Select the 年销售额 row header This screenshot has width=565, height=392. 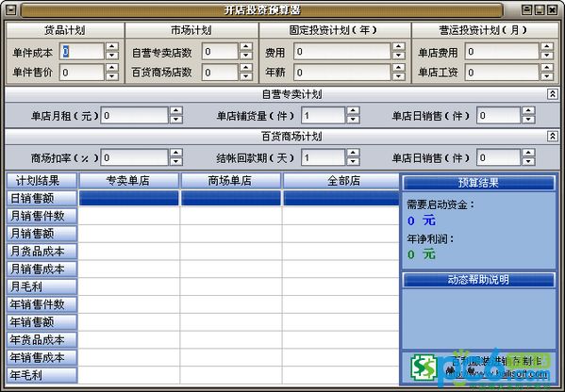tap(42, 322)
